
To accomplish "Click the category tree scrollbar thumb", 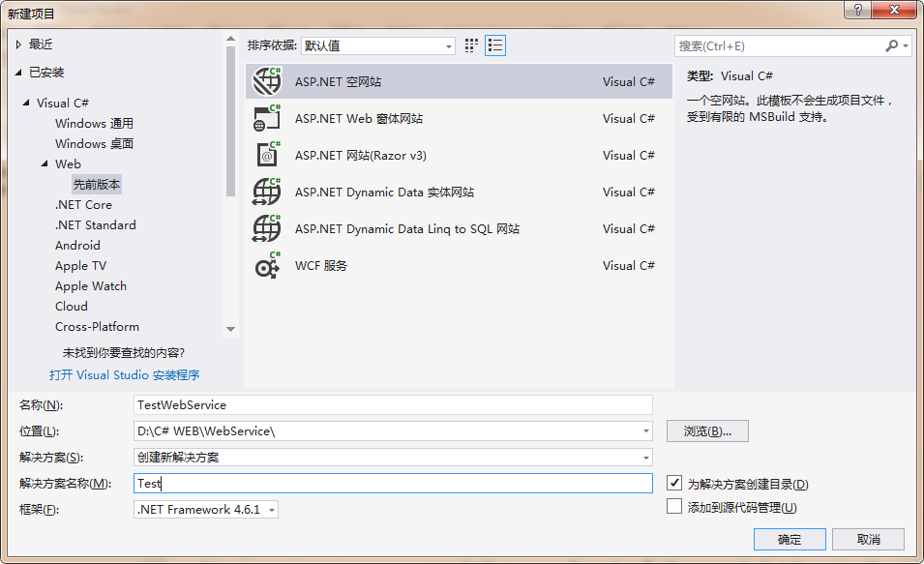I will click(x=230, y=121).
